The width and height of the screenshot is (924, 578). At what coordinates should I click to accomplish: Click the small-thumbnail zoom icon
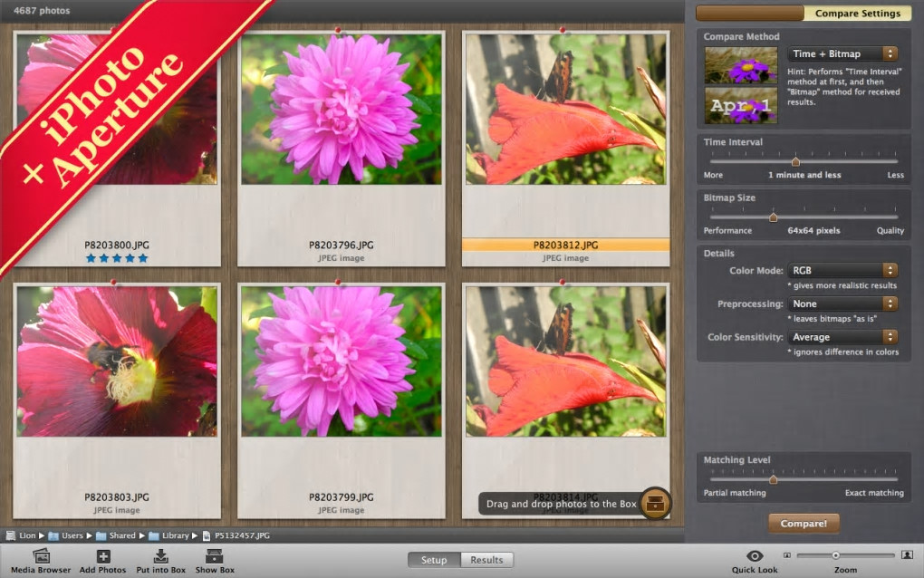[x=786, y=555]
